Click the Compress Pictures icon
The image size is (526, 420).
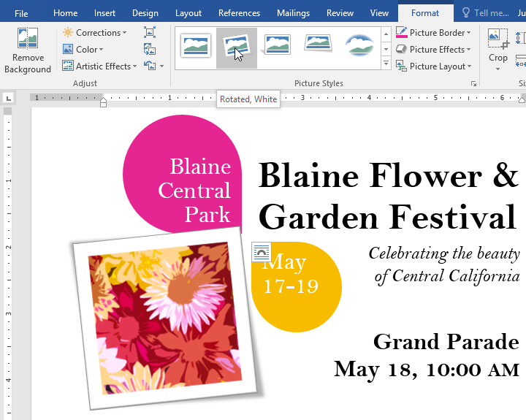tap(150, 33)
